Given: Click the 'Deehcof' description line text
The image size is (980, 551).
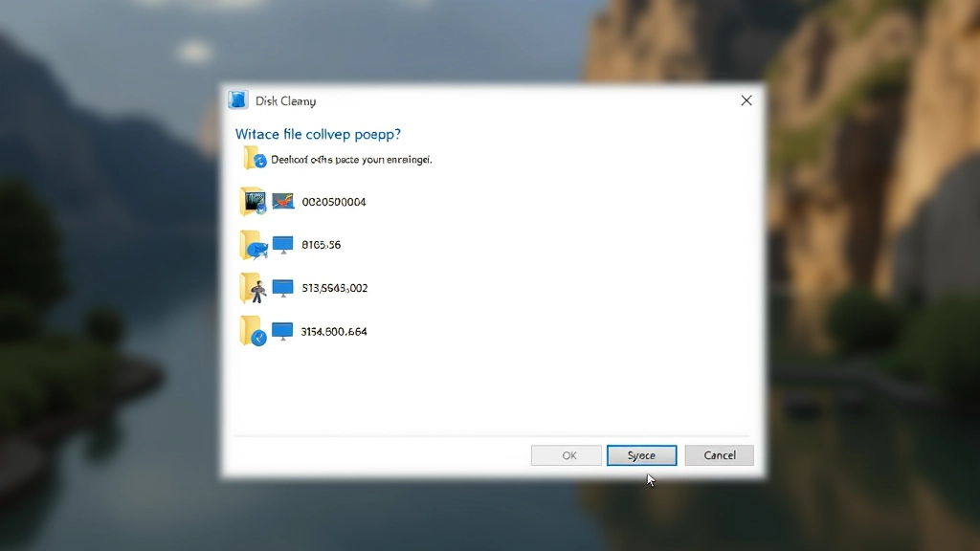Looking at the screenshot, I should [x=351, y=160].
